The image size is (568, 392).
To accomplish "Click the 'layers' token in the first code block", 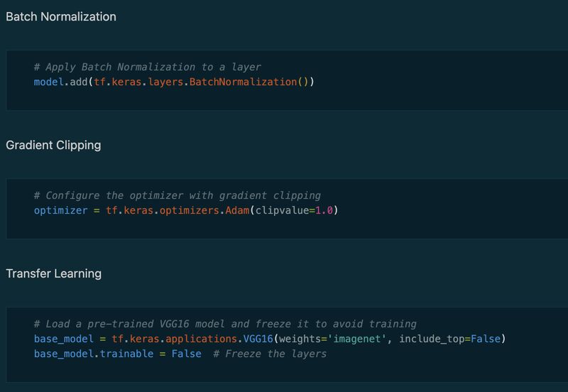I will (x=165, y=82).
